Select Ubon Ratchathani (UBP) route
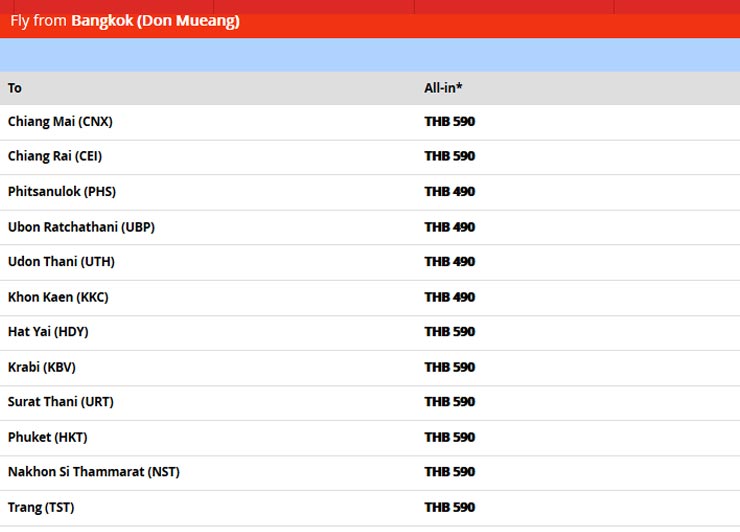The height and width of the screenshot is (532, 740). click(81, 227)
